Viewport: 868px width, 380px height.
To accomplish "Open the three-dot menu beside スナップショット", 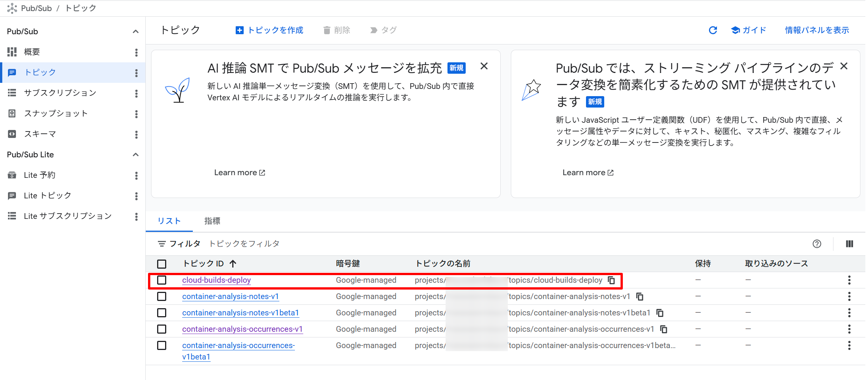I will point(136,114).
